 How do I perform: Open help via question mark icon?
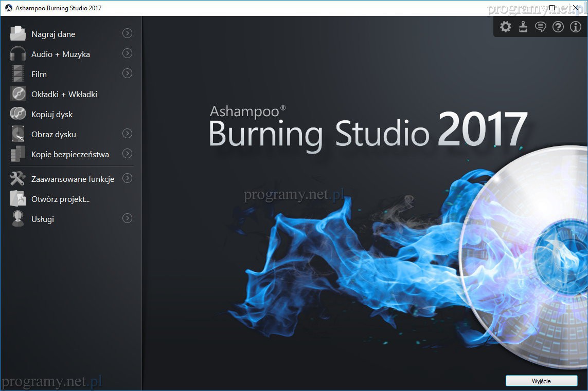[x=558, y=27]
